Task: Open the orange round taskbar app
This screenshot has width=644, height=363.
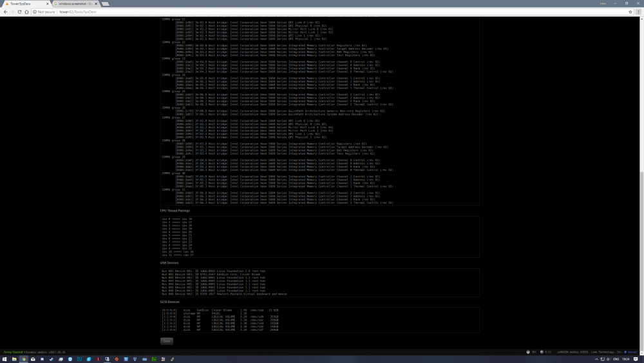Action: 117,359
